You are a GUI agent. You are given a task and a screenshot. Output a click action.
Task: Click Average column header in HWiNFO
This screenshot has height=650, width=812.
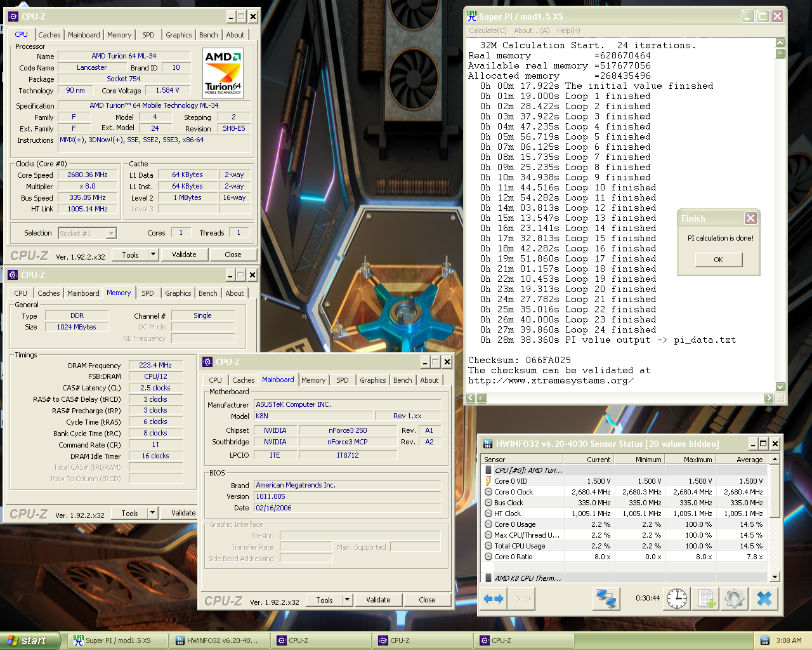[740, 460]
